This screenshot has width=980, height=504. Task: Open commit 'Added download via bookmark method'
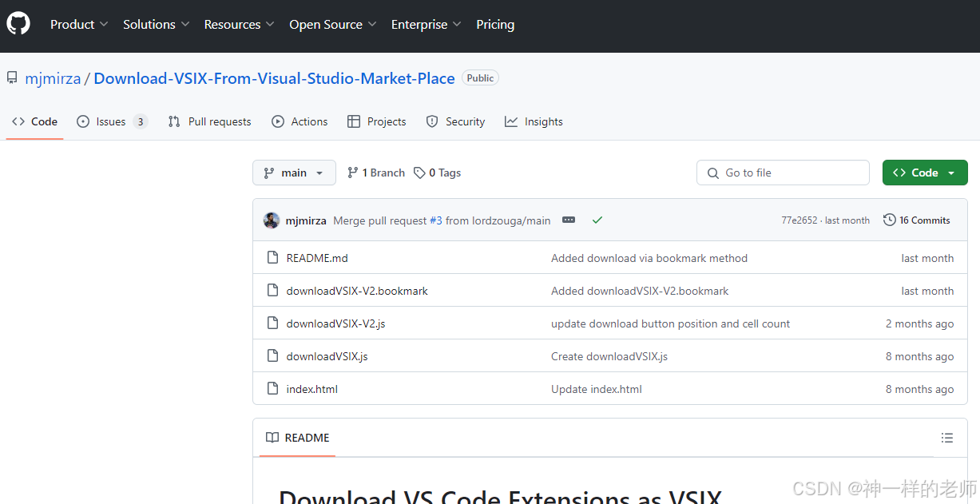pyautogui.click(x=649, y=258)
